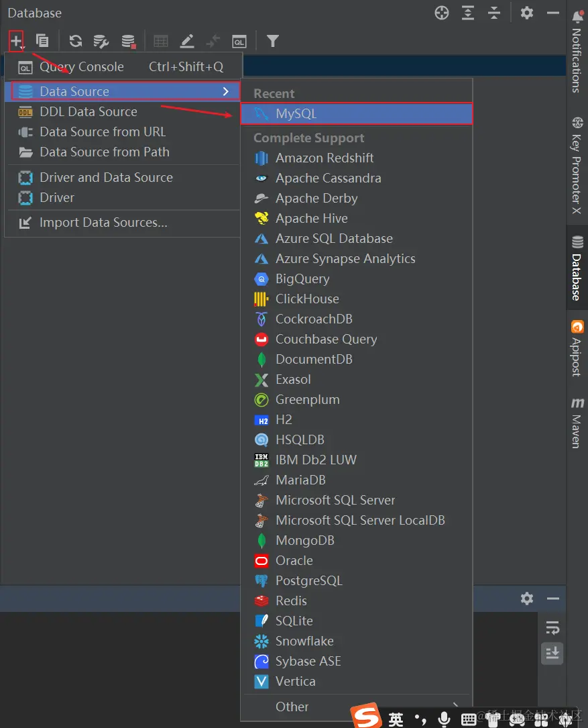This screenshot has height=728, width=588.
Task: Click the New (plus) toolbar button
Action: [x=16, y=41]
